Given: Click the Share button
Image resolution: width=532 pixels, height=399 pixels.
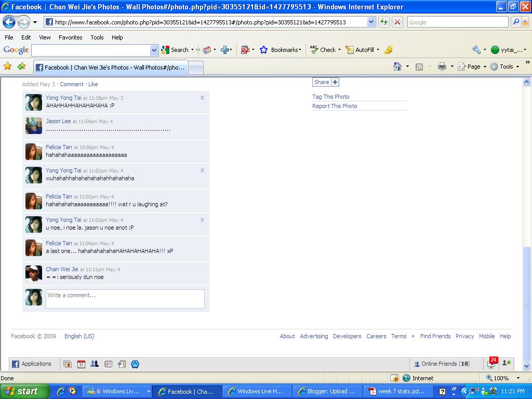Looking at the screenshot, I should (x=325, y=82).
